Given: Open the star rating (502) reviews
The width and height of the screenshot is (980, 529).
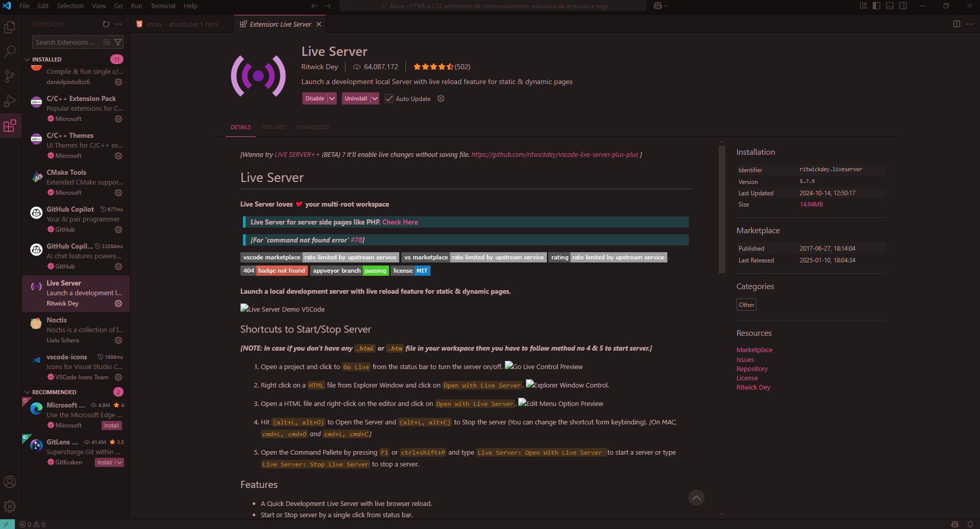Looking at the screenshot, I should pyautogui.click(x=442, y=67).
